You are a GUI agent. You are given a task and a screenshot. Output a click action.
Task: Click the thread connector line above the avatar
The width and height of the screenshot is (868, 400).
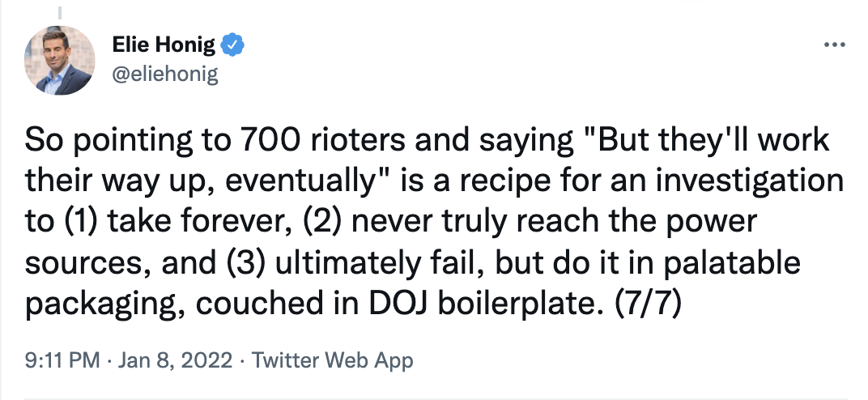[59, 11]
